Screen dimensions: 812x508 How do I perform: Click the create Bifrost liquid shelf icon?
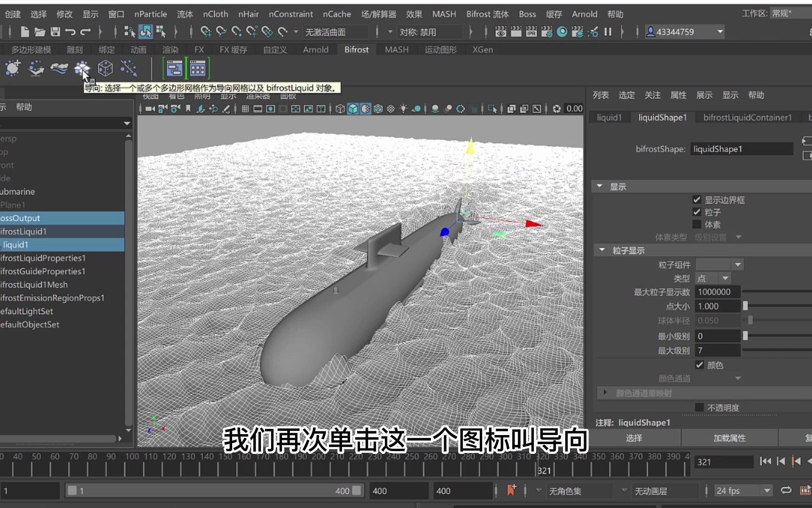coord(12,68)
